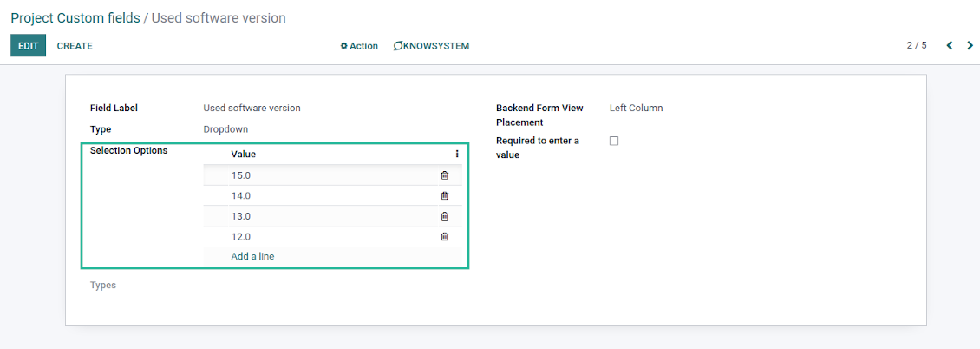This screenshot has height=349, width=980.
Task: Sort by the Value column header
Action: 244,154
